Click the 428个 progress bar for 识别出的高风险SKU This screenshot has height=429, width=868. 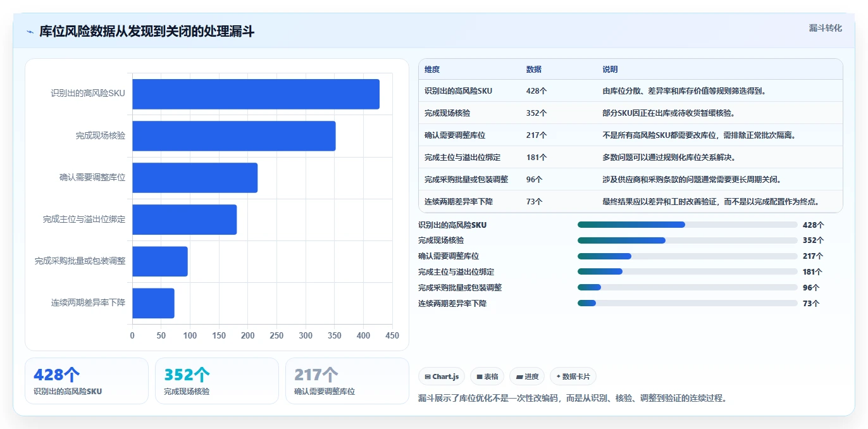688,225
